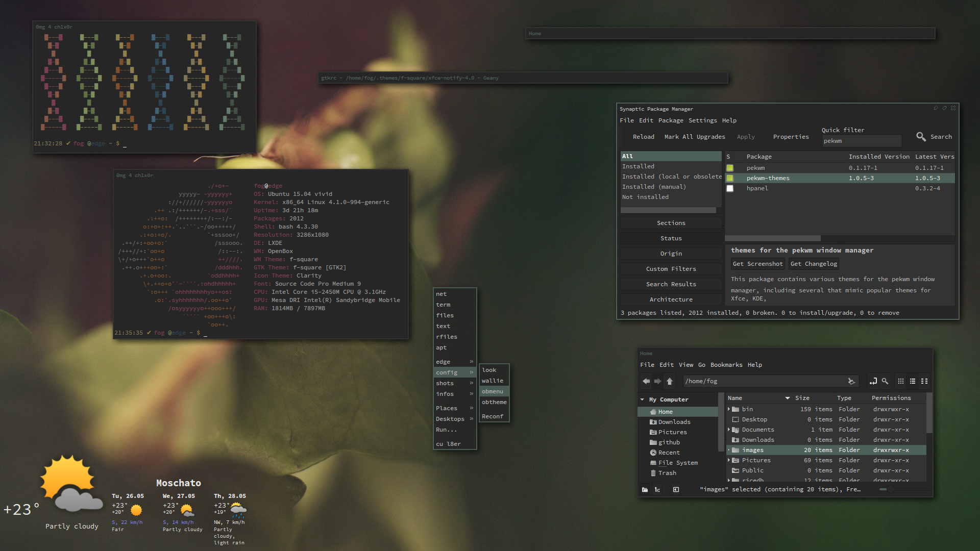
Task: Click Reload in Synaptic toolbar
Action: pyautogui.click(x=643, y=137)
